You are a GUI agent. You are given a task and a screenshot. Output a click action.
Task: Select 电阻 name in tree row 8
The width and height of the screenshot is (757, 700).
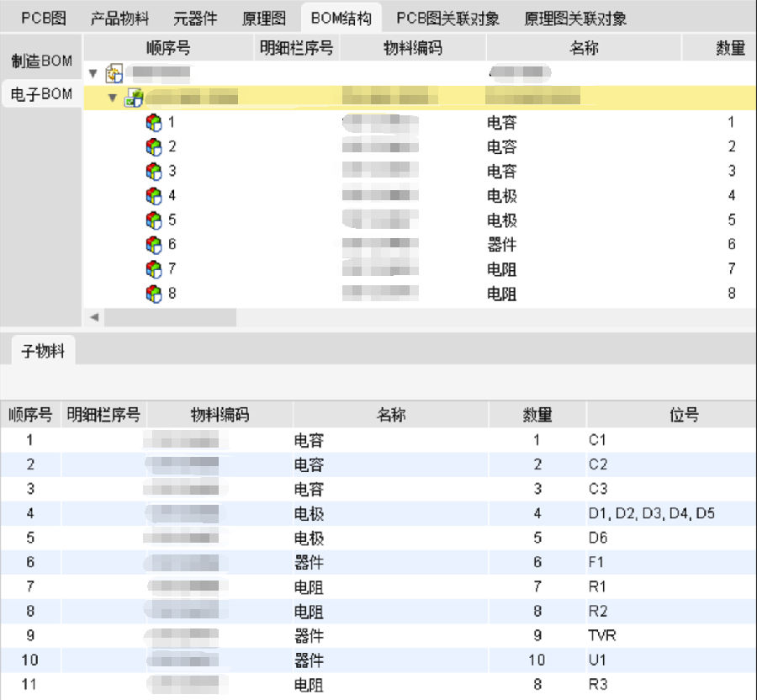501,294
